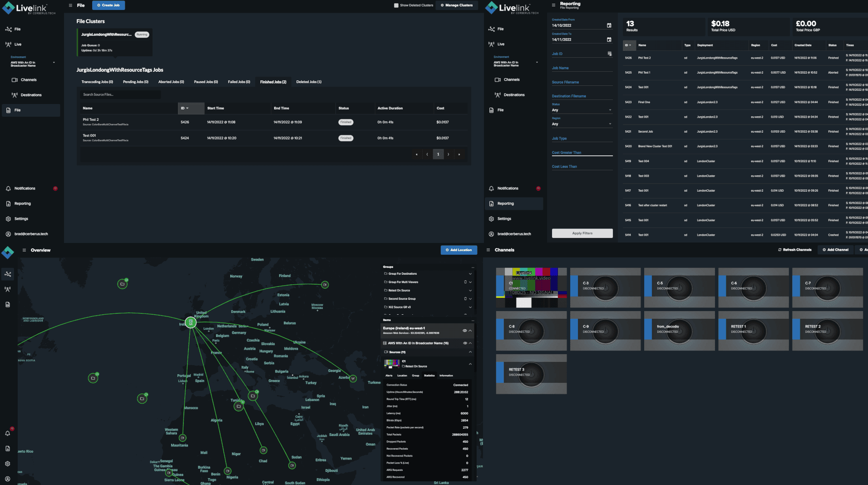Switch to the Failed Jobs (0) tab

click(239, 82)
